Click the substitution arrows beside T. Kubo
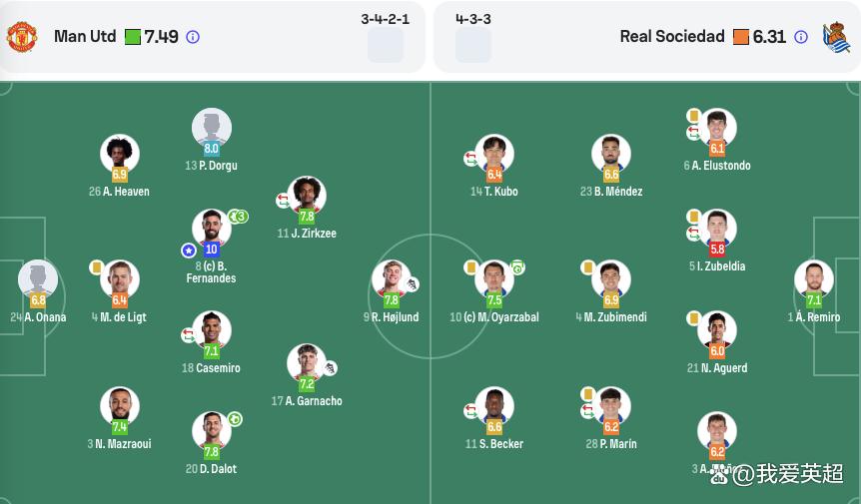 coord(470,159)
